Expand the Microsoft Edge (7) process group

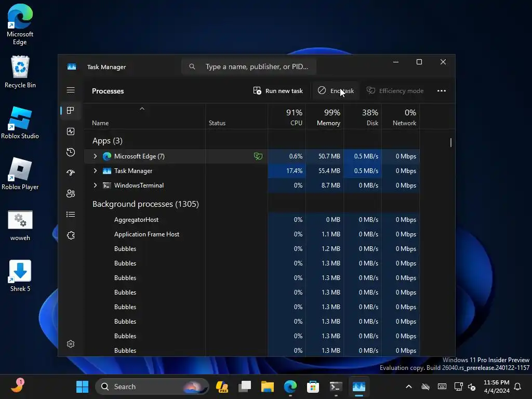96,156
